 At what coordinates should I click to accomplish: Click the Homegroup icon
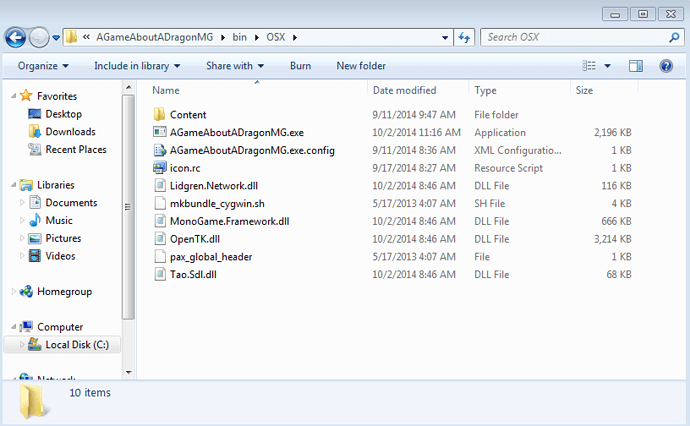(26, 291)
